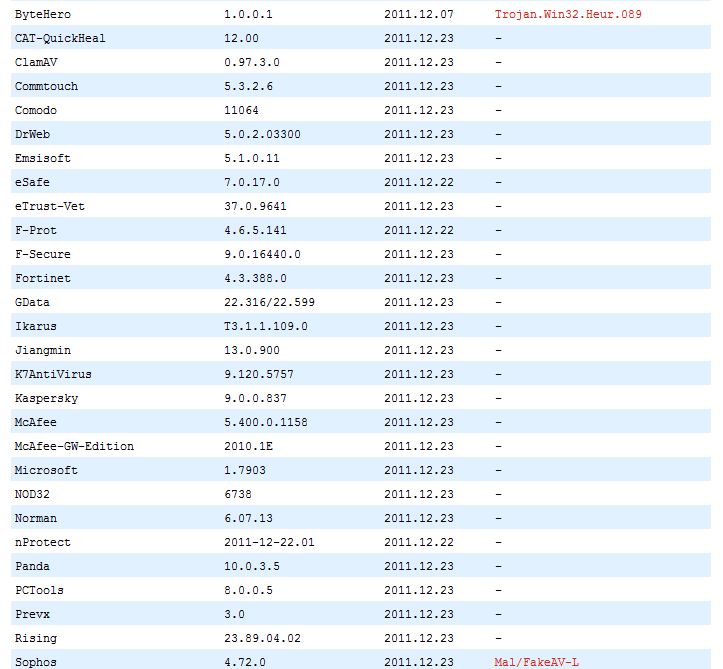Click ByteHero version 1.0.0.1
Viewport: 723px width, 669px height.
click(249, 14)
